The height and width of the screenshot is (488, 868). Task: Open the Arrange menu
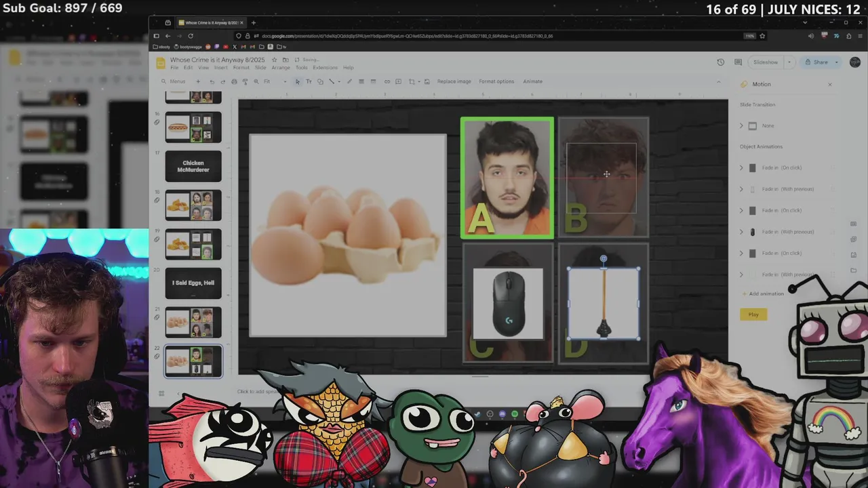pos(281,68)
